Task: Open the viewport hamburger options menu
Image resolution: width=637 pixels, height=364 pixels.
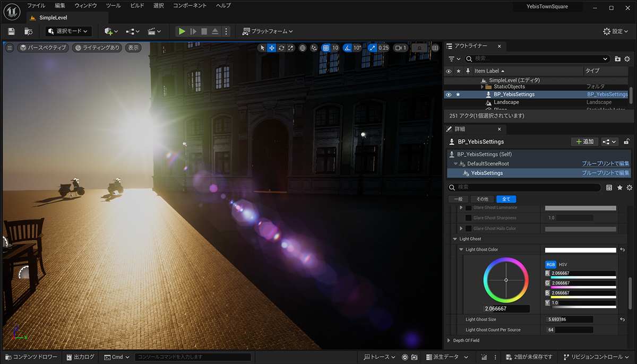Action: pos(10,48)
